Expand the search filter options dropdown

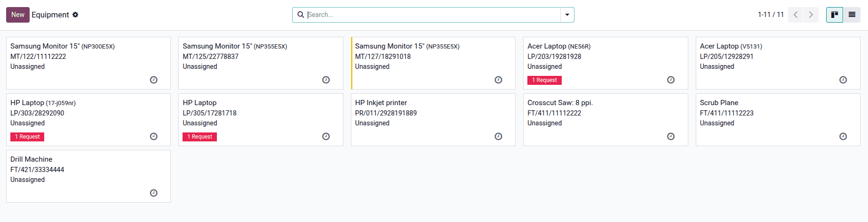tap(567, 15)
